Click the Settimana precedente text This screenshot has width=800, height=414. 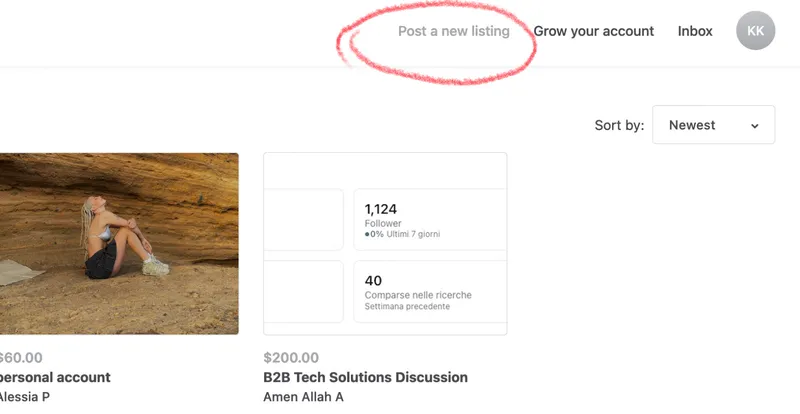point(407,306)
